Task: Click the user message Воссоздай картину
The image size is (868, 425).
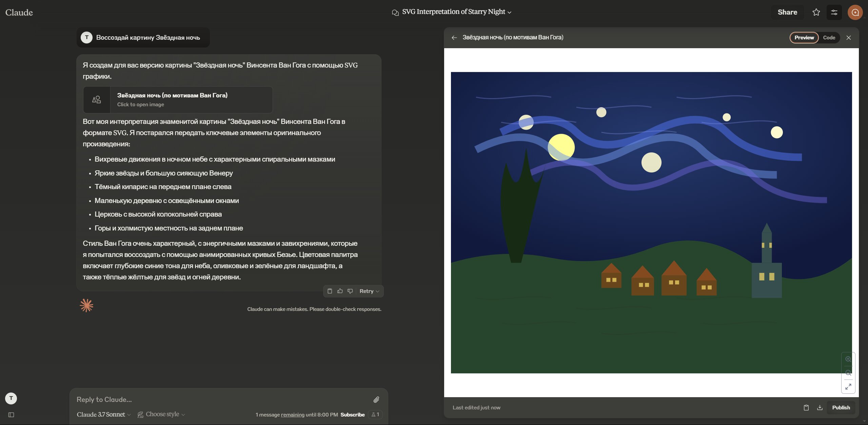Action: pyautogui.click(x=148, y=38)
